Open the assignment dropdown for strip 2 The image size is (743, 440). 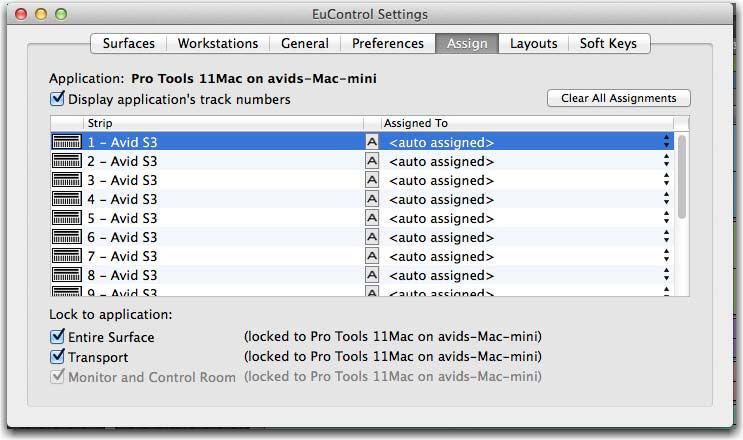tap(666, 161)
